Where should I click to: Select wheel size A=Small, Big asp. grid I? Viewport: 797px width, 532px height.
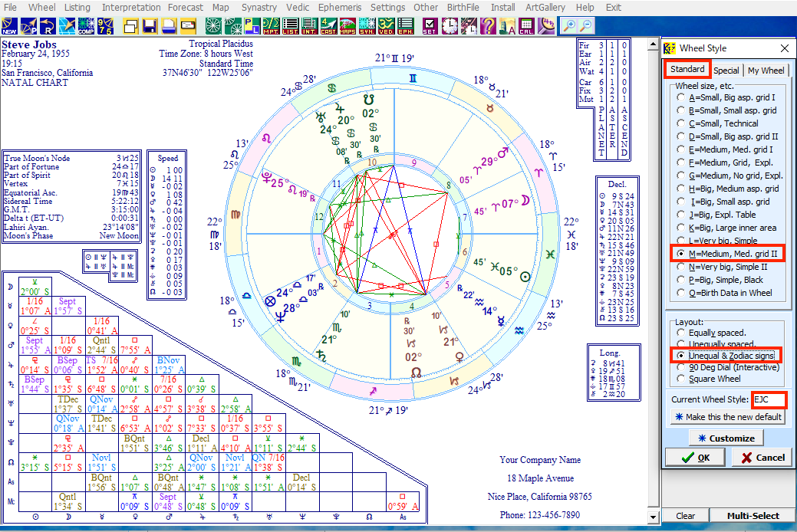coord(726,97)
